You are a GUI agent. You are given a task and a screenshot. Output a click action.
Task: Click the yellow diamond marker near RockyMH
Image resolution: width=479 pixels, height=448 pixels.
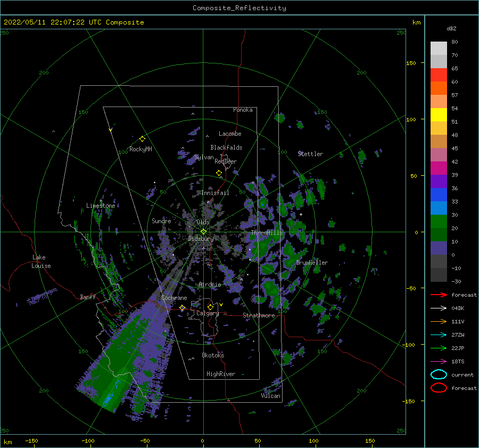click(142, 139)
